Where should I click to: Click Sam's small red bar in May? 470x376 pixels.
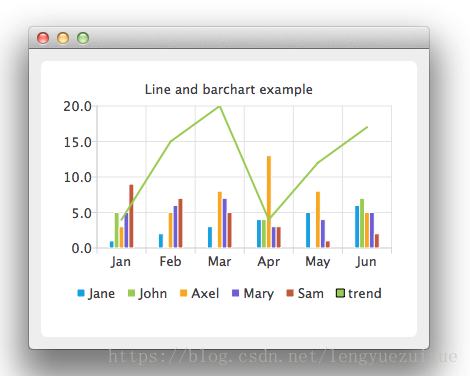tap(328, 244)
